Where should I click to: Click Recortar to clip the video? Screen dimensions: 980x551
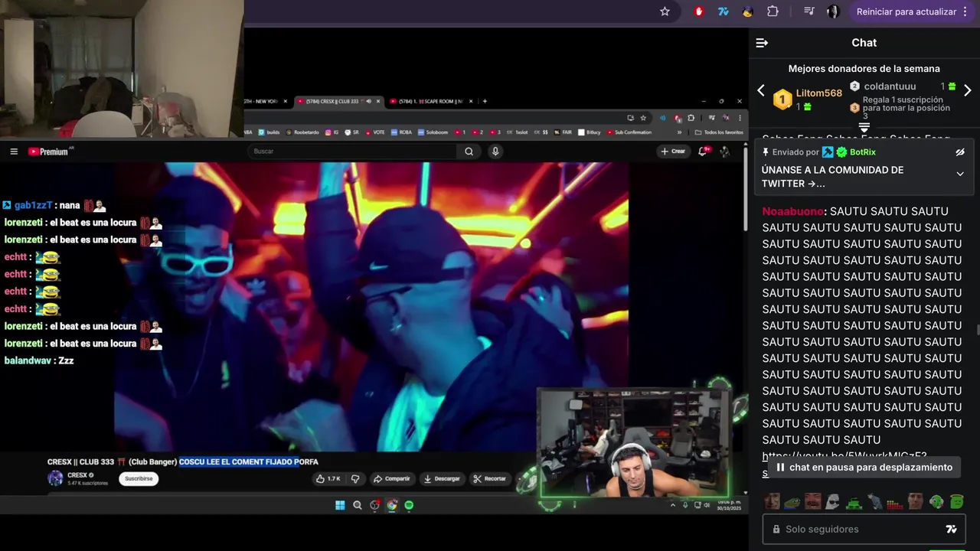click(x=489, y=479)
